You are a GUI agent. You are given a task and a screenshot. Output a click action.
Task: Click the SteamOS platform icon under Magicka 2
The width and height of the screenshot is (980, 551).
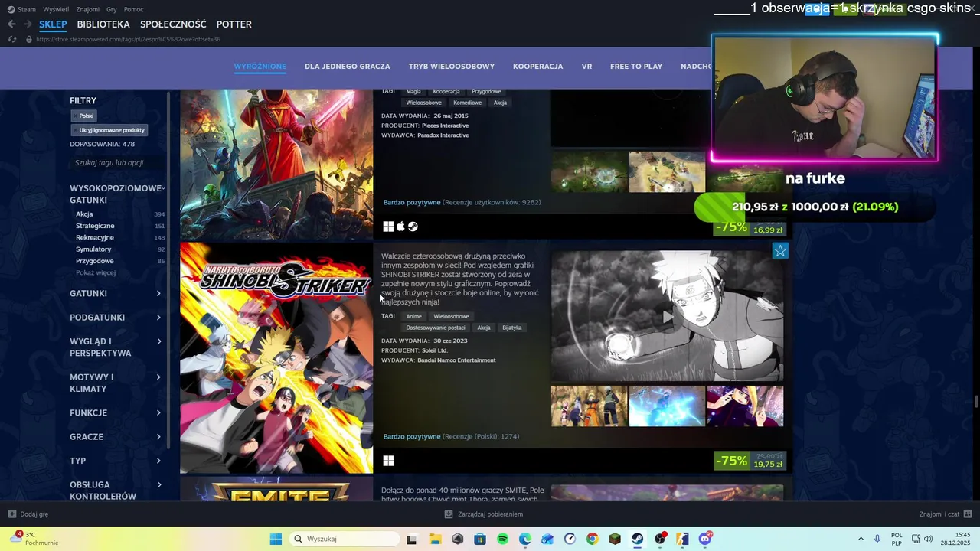pos(413,227)
